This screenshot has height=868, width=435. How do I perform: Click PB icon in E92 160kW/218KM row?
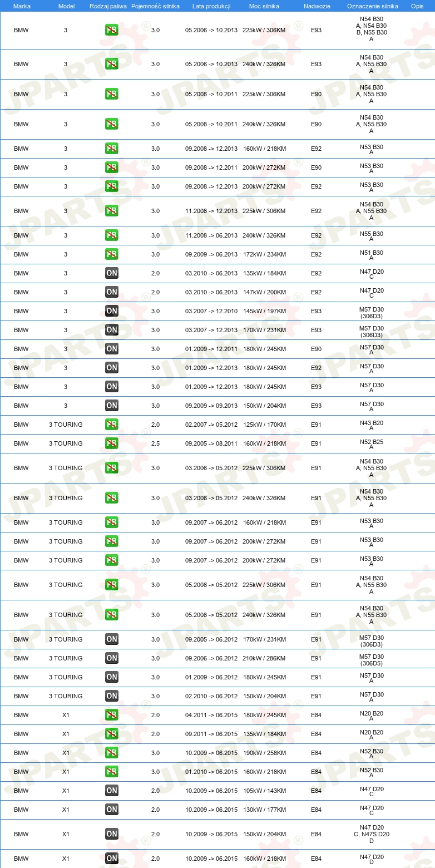click(111, 149)
